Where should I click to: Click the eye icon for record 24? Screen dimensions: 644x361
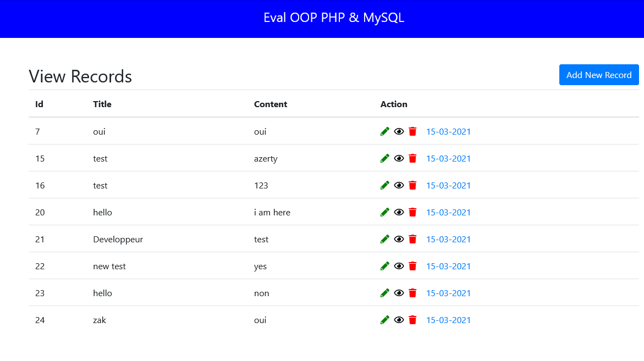[399, 320]
